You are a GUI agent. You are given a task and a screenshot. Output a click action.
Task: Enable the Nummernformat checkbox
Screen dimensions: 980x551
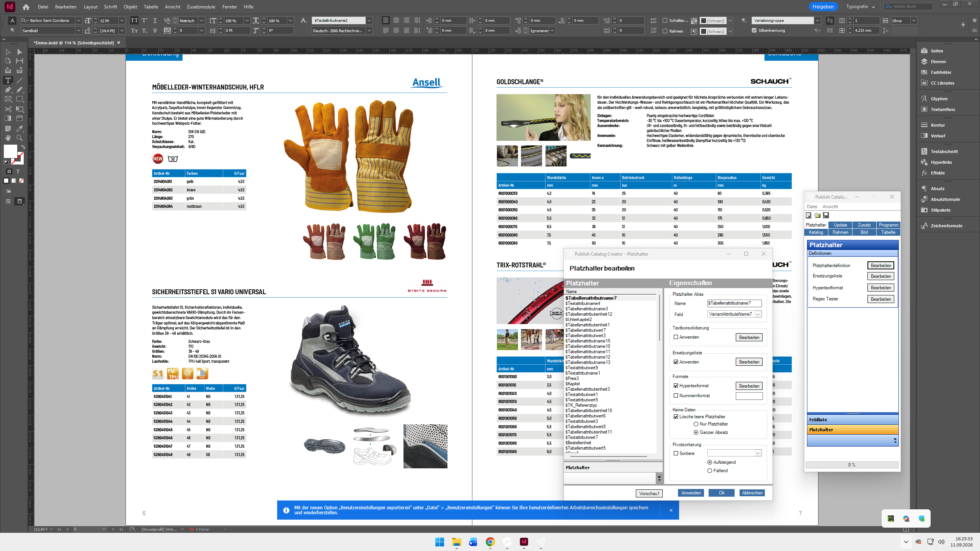pos(676,396)
